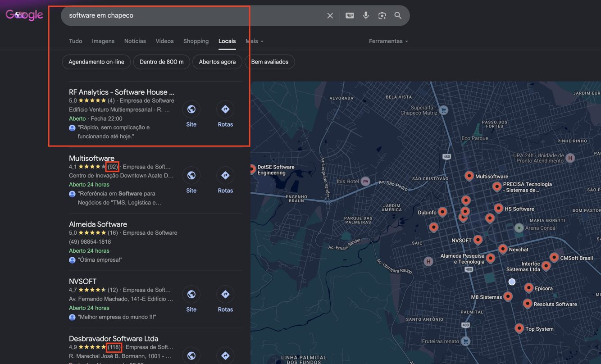601x364 pixels.
Task: Click the M8 Sistemas map pin
Action: [508, 296]
